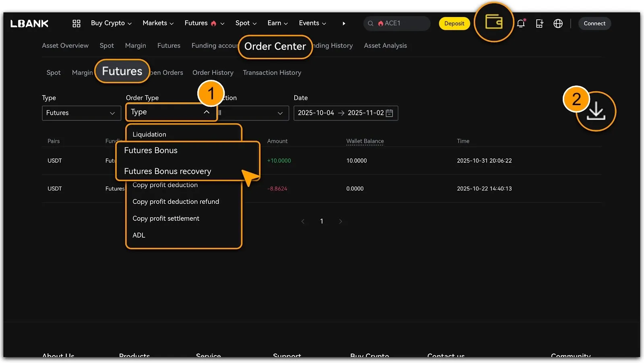This screenshot has width=644, height=363.
Task: Open the date range calendar icon
Action: (x=389, y=113)
